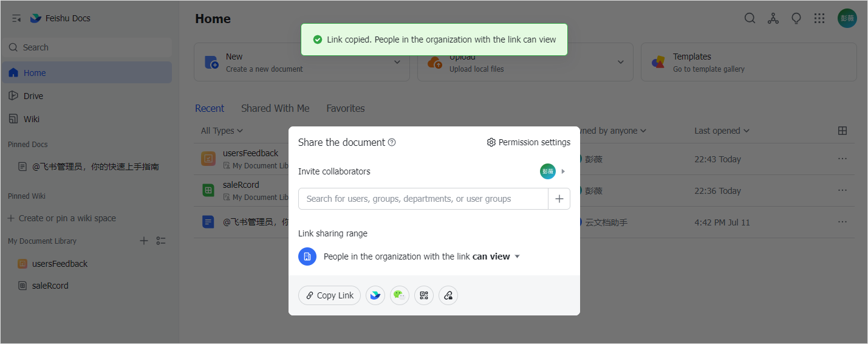Image resolution: width=868 pixels, height=344 pixels.
Task: Click the 22:36 Today timestamp
Action: (717, 191)
